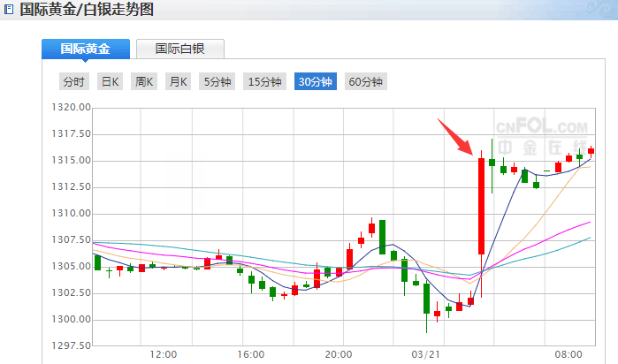The height and width of the screenshot is (364, 618).
Task: Click the tall green candle at the pre-03/21 peak
Action: point(382,237)
